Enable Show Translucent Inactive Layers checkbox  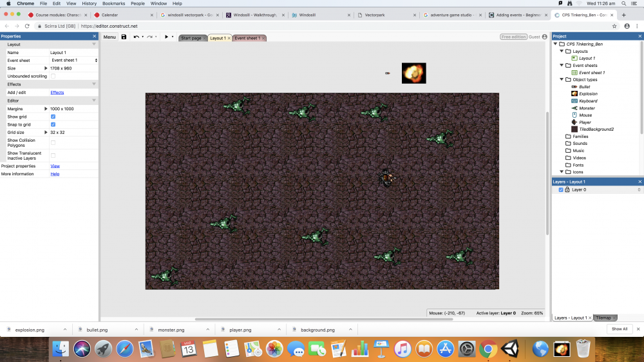point(53,156)
